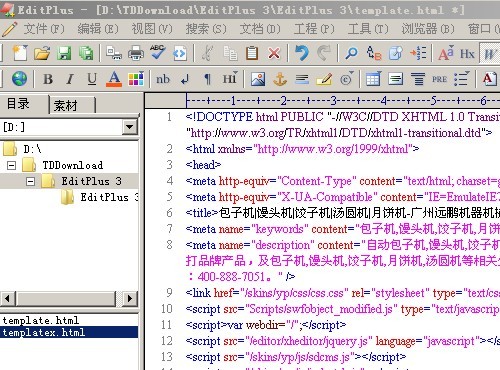
Task: Toggle word wrap W icon
Action: tap(489, 53)
